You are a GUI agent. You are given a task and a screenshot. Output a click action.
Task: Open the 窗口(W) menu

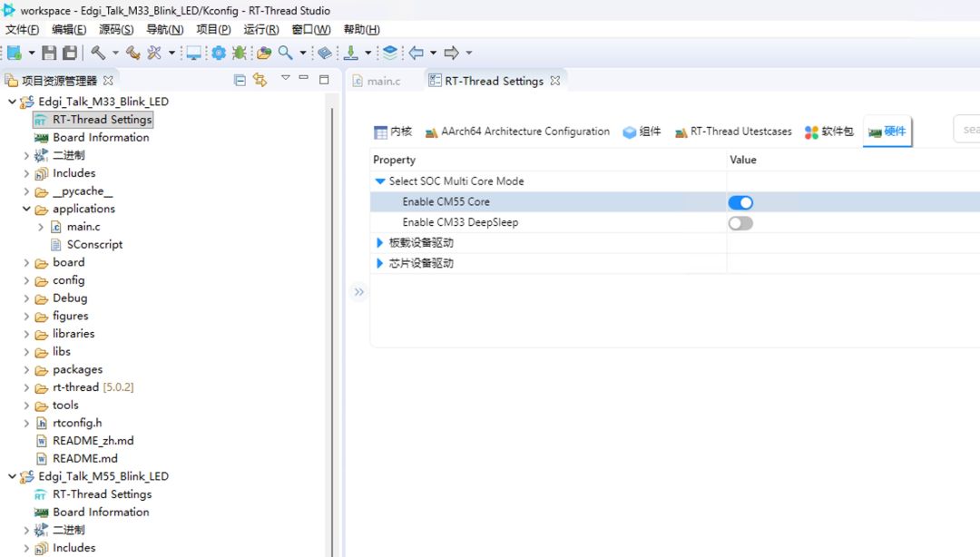pos(311,29)
